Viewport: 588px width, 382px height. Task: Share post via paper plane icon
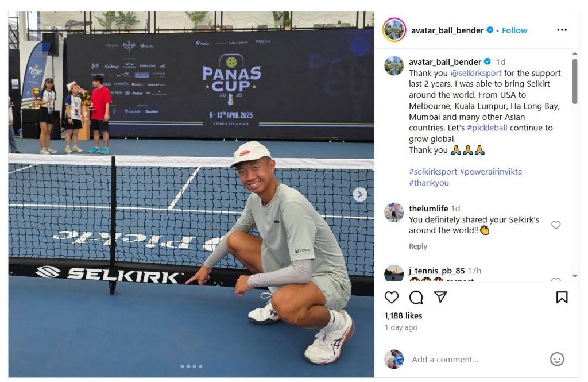click(x=440, y=297)
